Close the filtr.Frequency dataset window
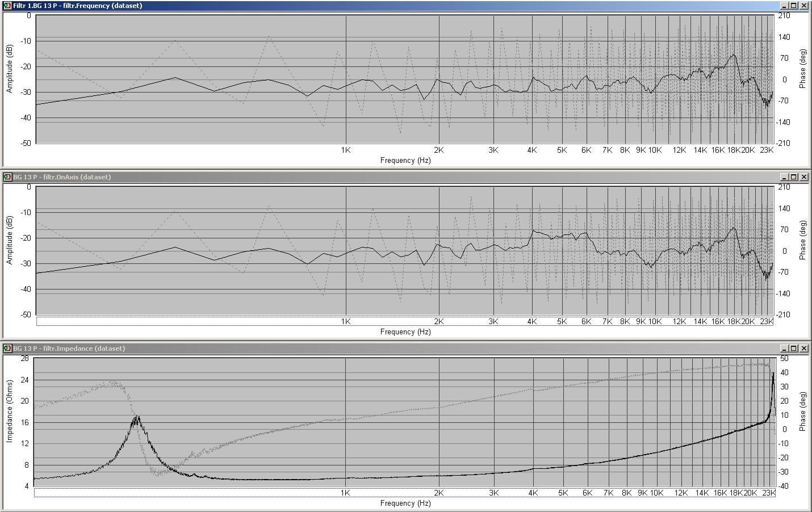 tap(803, 6)
